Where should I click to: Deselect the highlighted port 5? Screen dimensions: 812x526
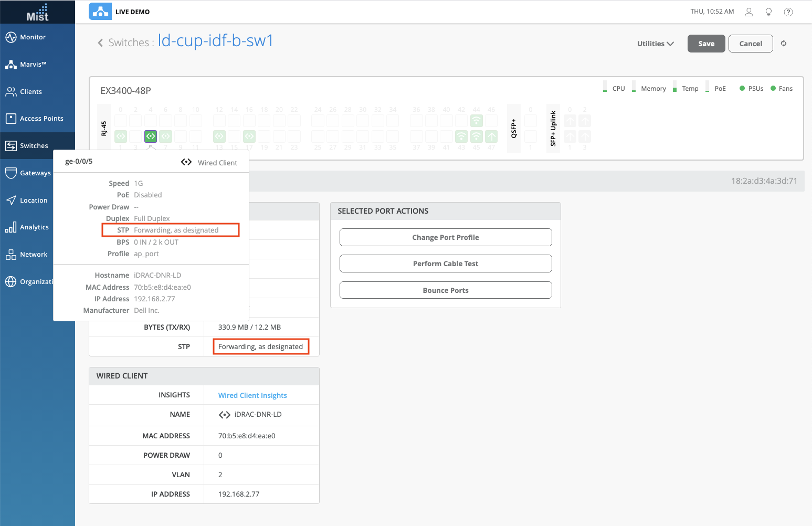click(151, 136)
